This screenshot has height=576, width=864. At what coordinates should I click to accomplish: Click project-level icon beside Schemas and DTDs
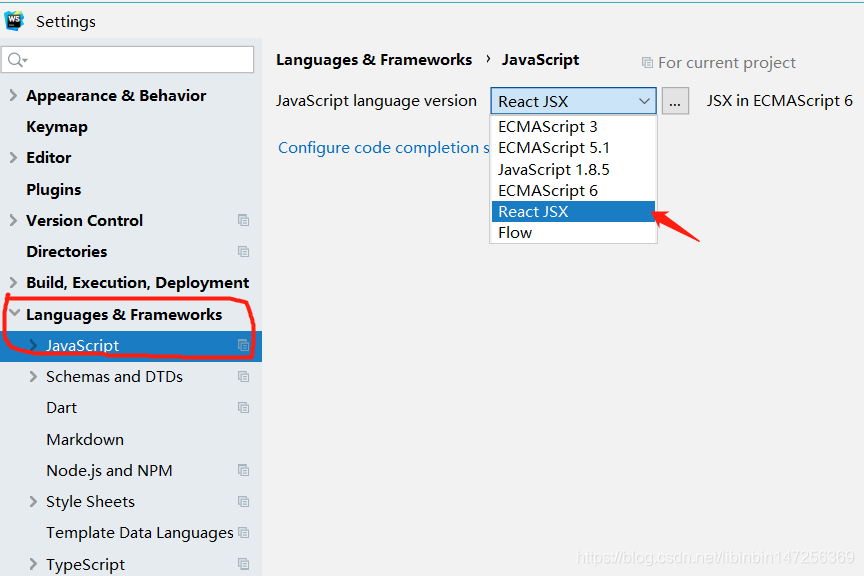tap(244, 377)
